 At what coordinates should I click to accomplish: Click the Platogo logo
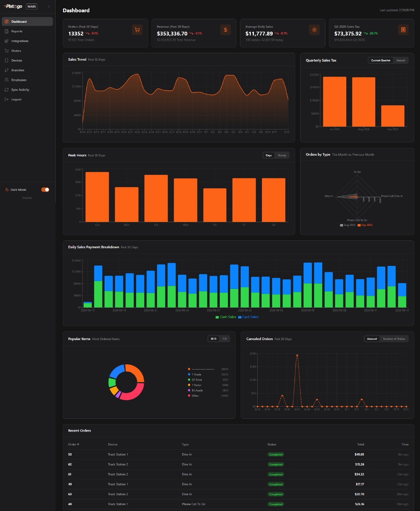[13, 6]
